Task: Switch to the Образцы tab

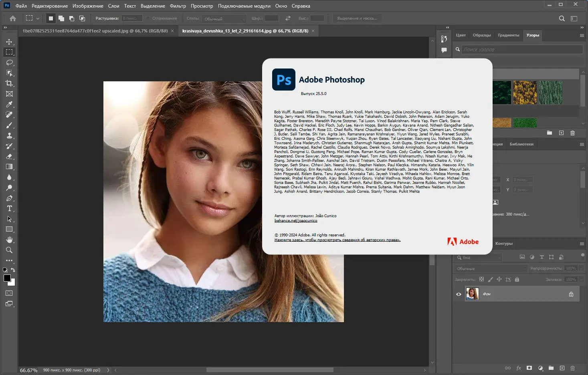Action: click(482, 35)
